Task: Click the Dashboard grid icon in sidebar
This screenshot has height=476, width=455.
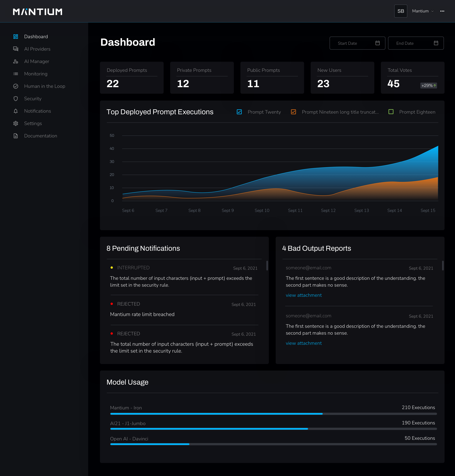Action: point(16,37)
